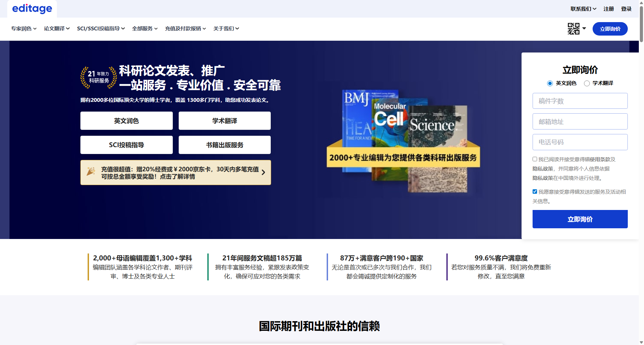
Task: Uncheck the receive service information checkbox
Action: click(535, 191)
